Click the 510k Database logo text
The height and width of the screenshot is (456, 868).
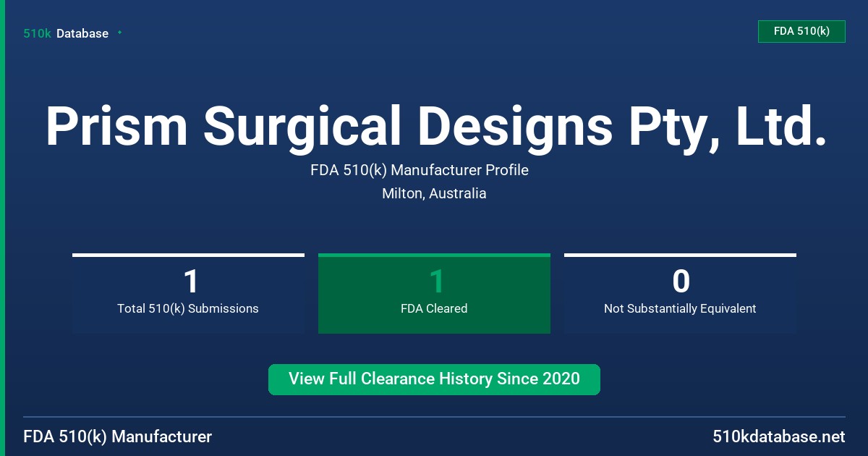66,33
